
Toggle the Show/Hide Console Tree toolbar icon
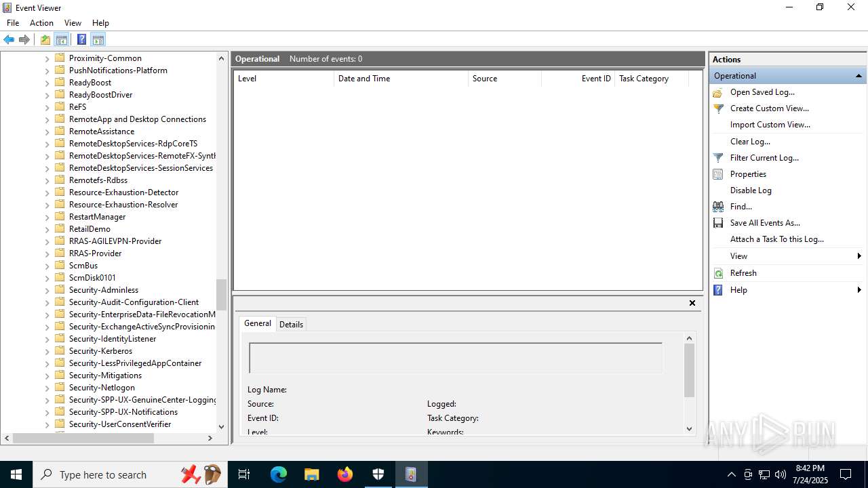point(62,39)
